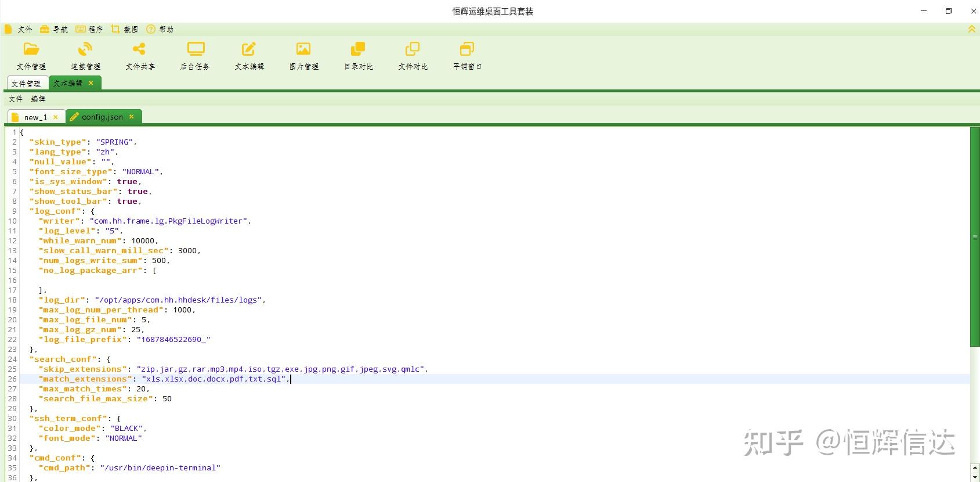Click the "search_conf" key on line 24

(x=63, y=359)
